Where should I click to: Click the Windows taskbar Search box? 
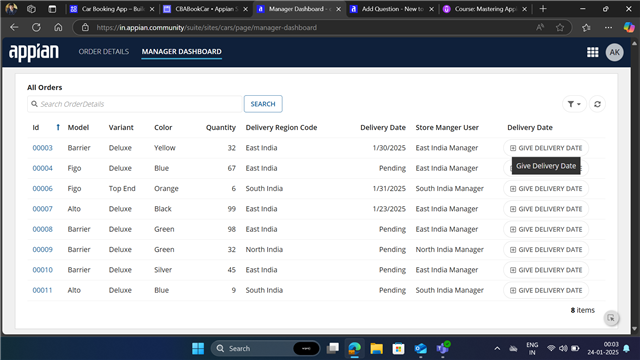265,349
